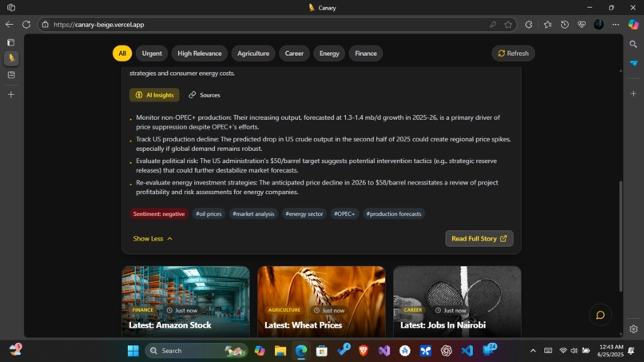
Task: Open the Windows taskbar Search box
Action: tap(197, 351)
